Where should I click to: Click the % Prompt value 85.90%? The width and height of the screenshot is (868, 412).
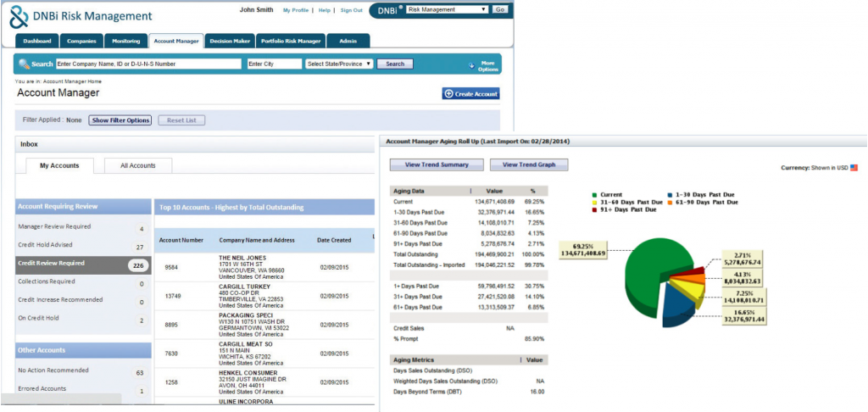tap(534, 339)
